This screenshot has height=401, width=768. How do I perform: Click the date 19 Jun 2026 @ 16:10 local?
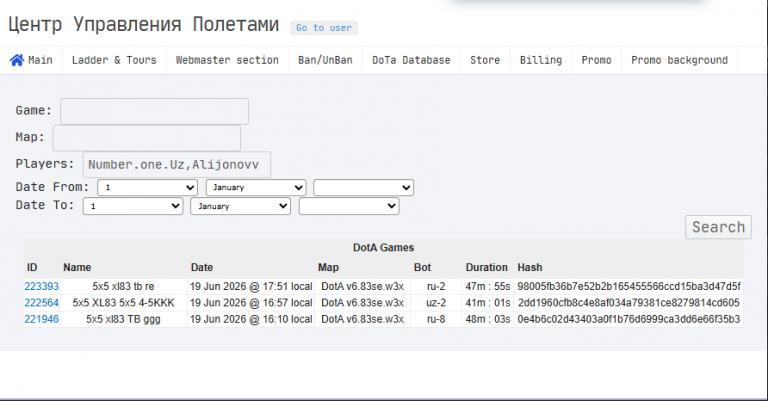(251, 319)
